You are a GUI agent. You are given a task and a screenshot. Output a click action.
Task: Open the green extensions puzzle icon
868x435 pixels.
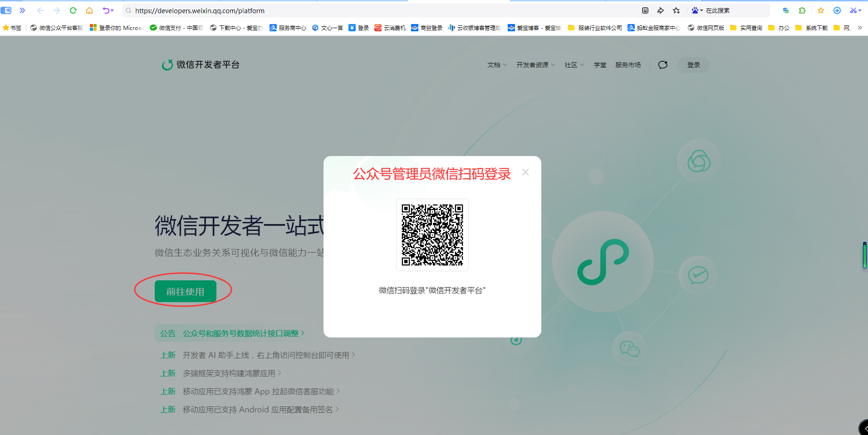click(x=802, y=10)
